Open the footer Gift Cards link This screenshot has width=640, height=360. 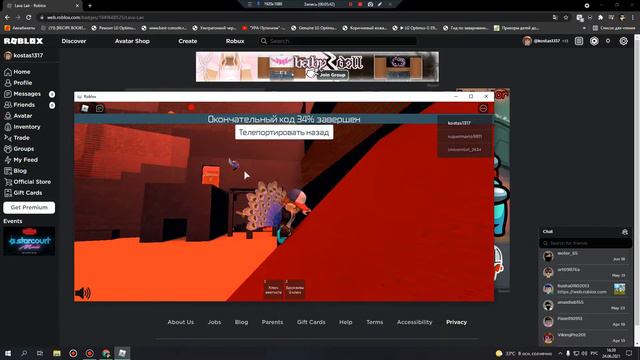click(x=311, y=322)
